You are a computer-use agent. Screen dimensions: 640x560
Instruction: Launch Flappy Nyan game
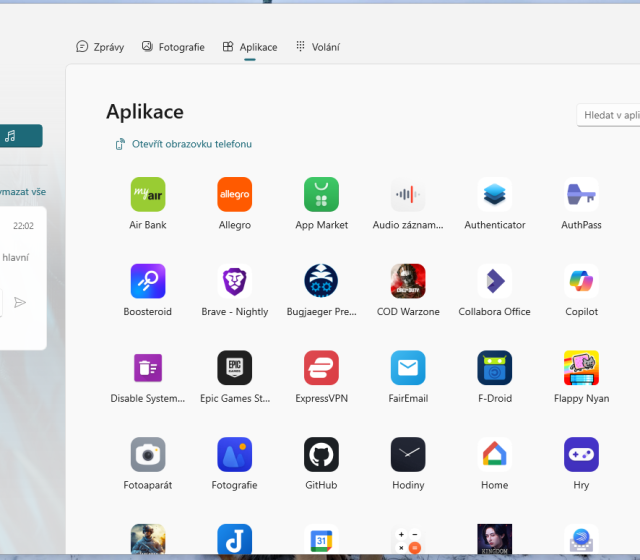[x=581, y=368]
